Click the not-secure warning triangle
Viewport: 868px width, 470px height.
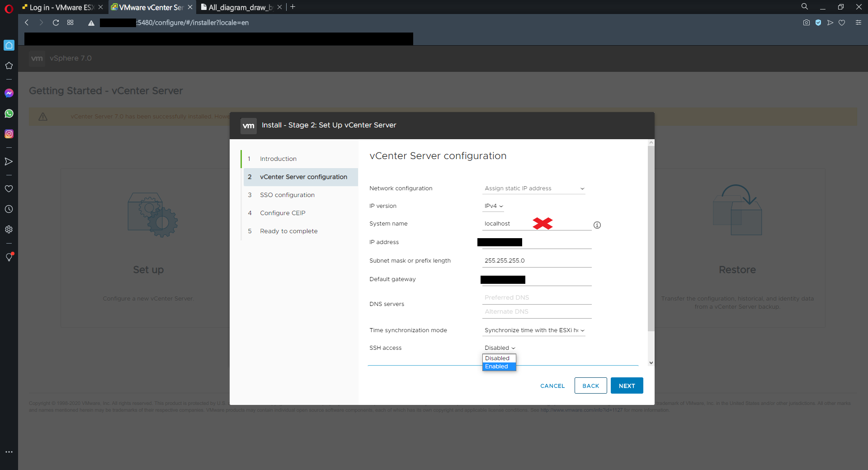(x=91, y=23)
